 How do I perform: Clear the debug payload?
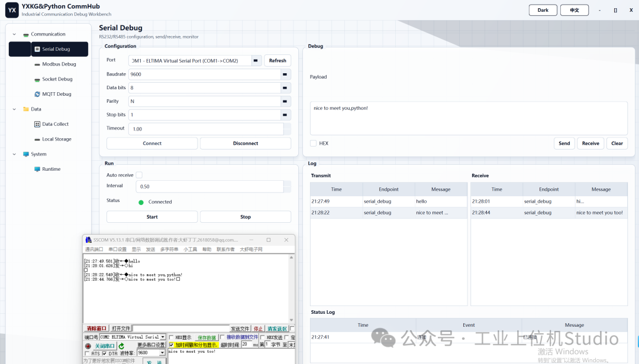[x=617, y=144]
